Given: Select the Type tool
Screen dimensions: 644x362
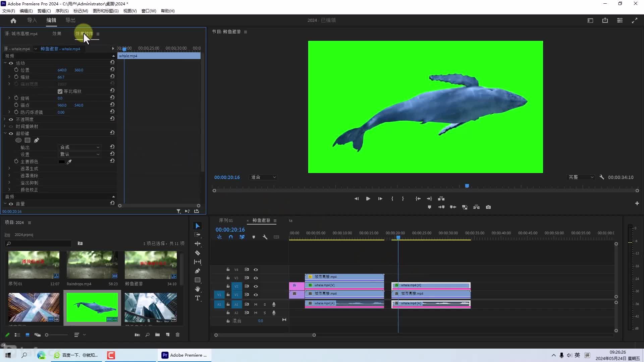Looking at the screenshot, I should (198, 298).
